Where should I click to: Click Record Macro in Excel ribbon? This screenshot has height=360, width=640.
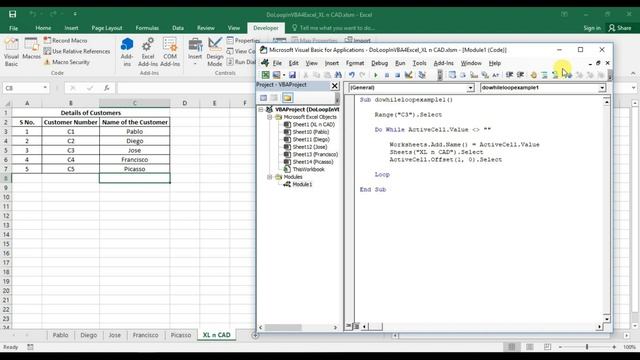coord(65,40)
